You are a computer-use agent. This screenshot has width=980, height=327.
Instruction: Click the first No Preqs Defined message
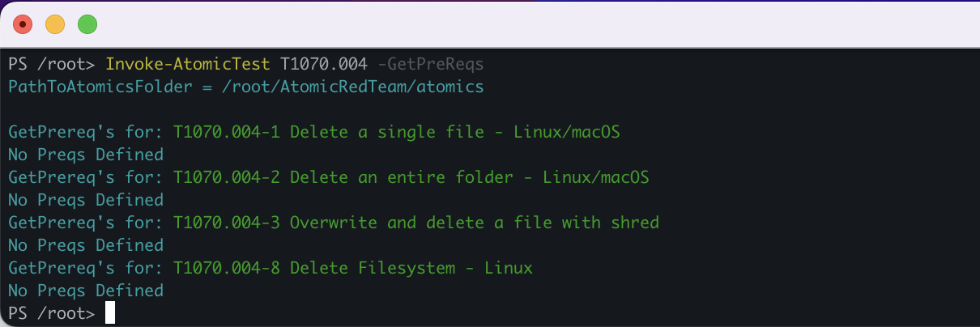(86, 154)
